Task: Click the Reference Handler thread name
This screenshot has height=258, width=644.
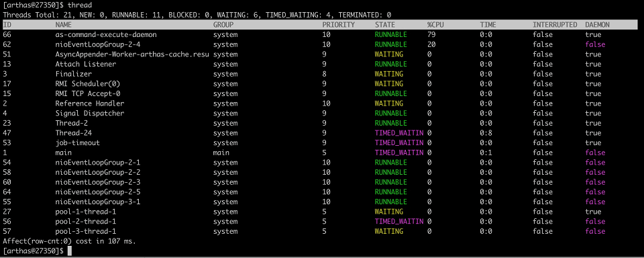Action: click(x=90, y=103)
